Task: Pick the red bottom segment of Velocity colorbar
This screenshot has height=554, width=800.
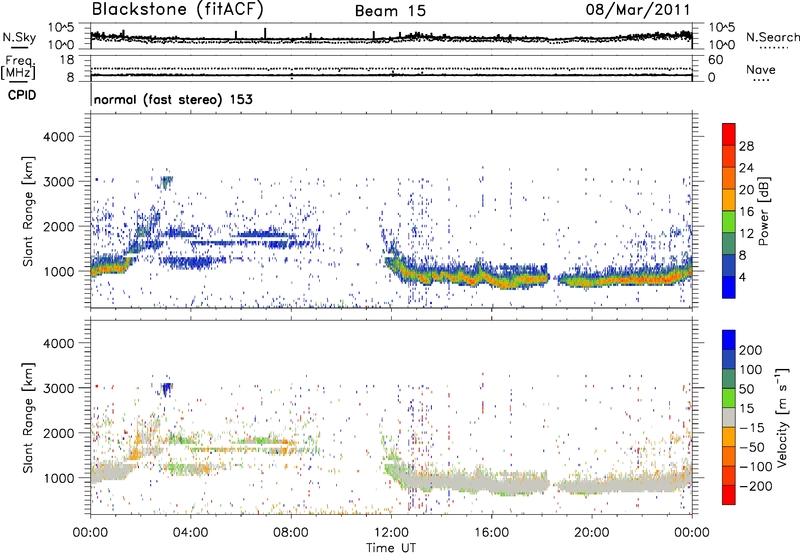Action: point(729,495)
